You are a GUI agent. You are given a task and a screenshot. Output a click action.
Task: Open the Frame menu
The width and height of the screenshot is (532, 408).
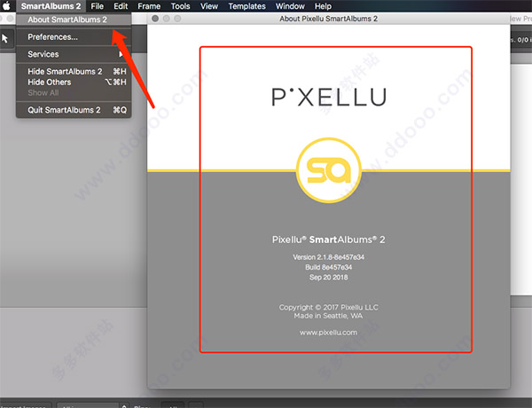pyautogui.click(x=149, y=6)
